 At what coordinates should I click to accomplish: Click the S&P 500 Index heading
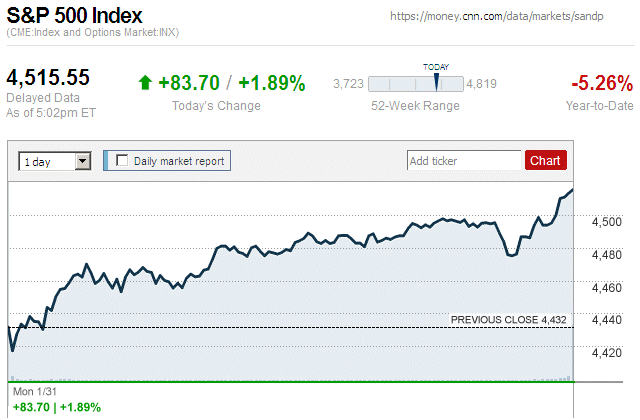[75, 16]
